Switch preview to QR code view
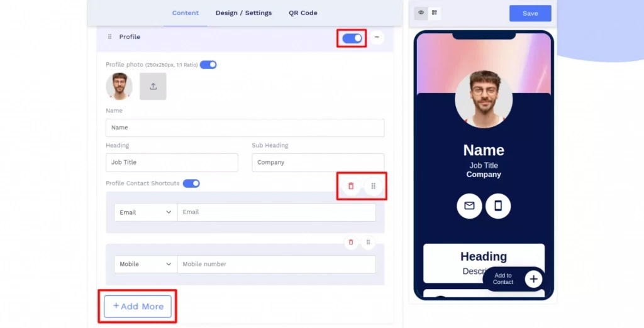Image resolution: width=644 pixels, height=328 pixels. click(x=434, y=13)
